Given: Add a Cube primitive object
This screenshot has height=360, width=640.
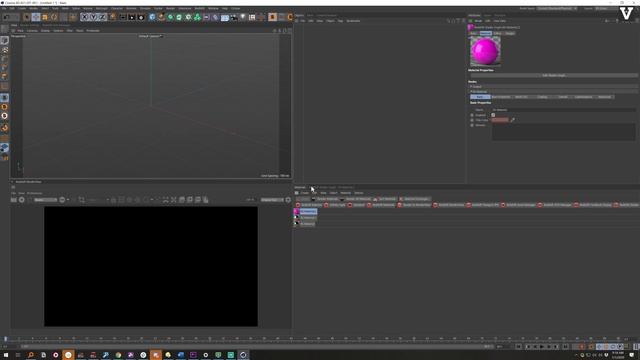Looking at the screenshot, I should pyautogui.click(x=152, y=17).
